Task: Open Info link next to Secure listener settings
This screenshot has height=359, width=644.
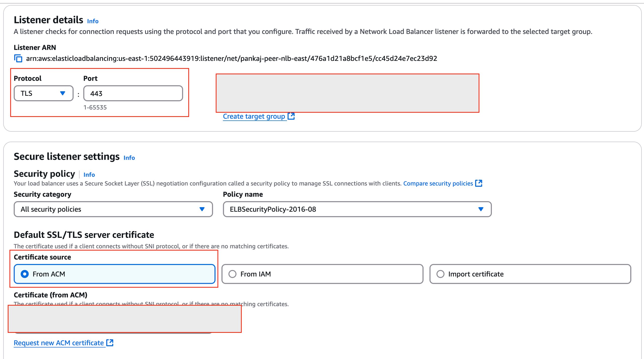Action: coord(129,158)
